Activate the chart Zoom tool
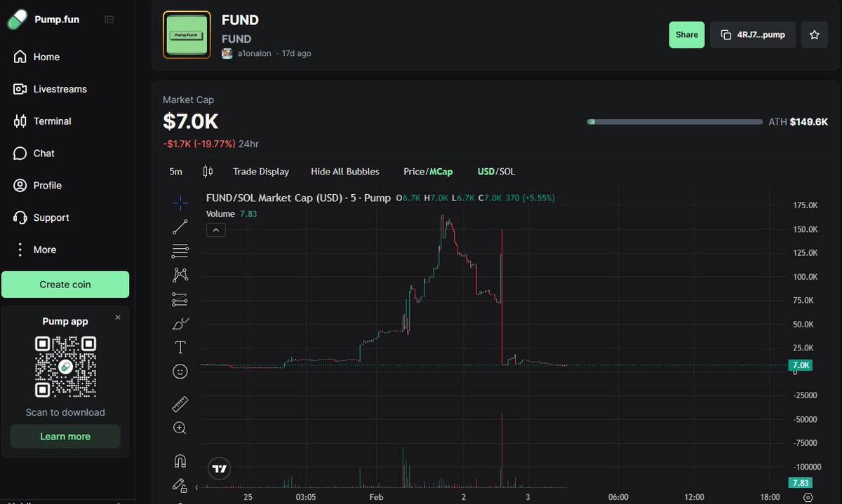This screenshot has height=504, width=842. [x=180, y=428]
